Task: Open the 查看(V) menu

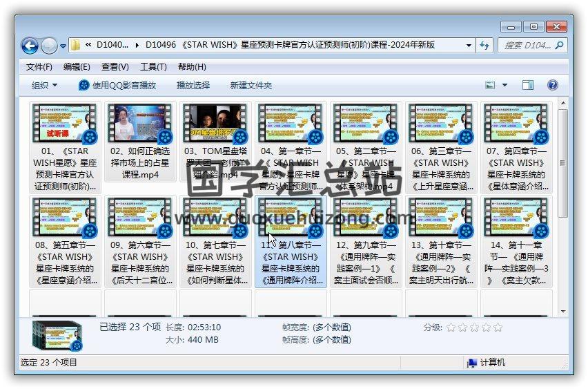Action: [x=115, y=67]
